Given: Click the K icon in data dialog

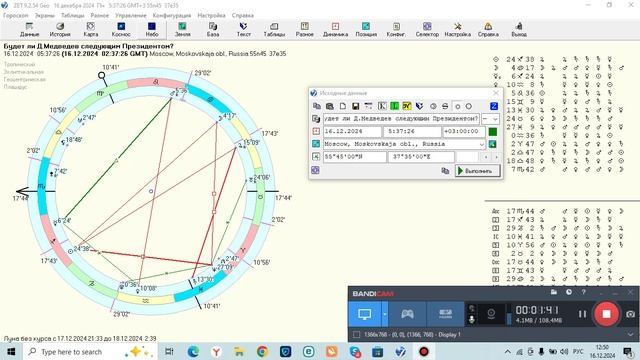Looking at the screenshot, I should point(382,106).
